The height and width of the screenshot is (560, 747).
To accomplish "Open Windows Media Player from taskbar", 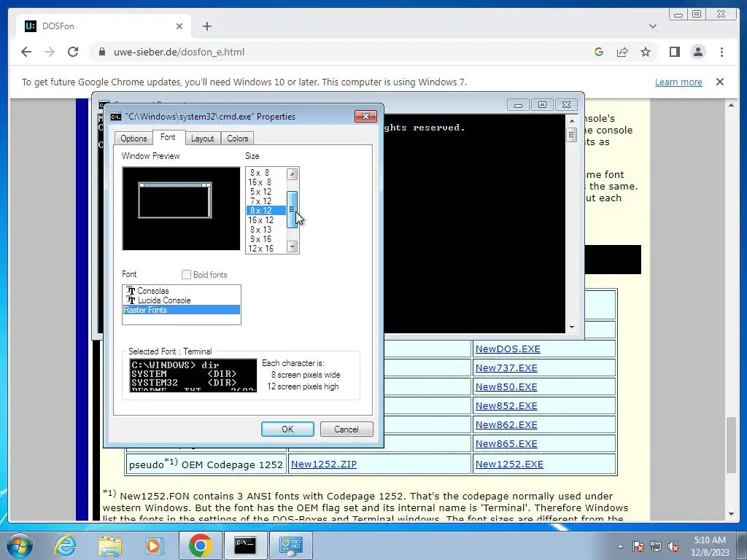I will (154, 545).
